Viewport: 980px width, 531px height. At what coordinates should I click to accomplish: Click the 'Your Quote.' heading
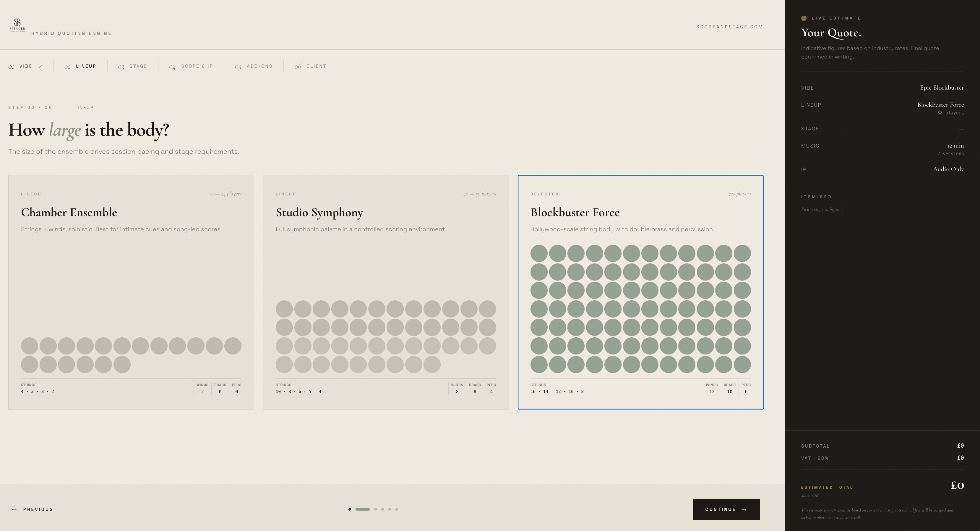[x=831, y=33]
